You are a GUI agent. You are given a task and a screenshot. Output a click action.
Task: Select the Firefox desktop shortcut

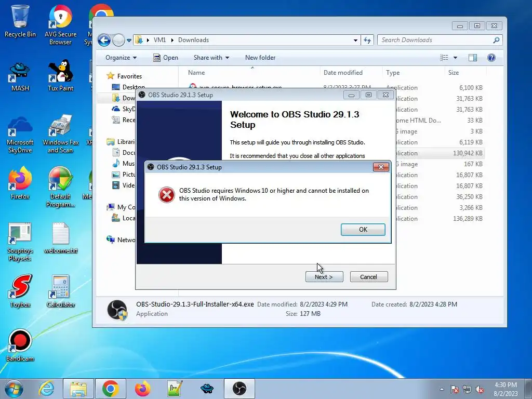20,183
